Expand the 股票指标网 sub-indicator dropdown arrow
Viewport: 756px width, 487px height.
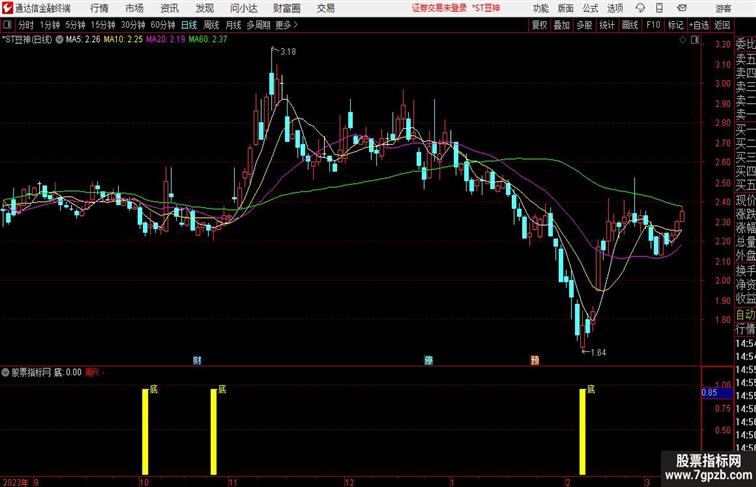coord(5,372)
